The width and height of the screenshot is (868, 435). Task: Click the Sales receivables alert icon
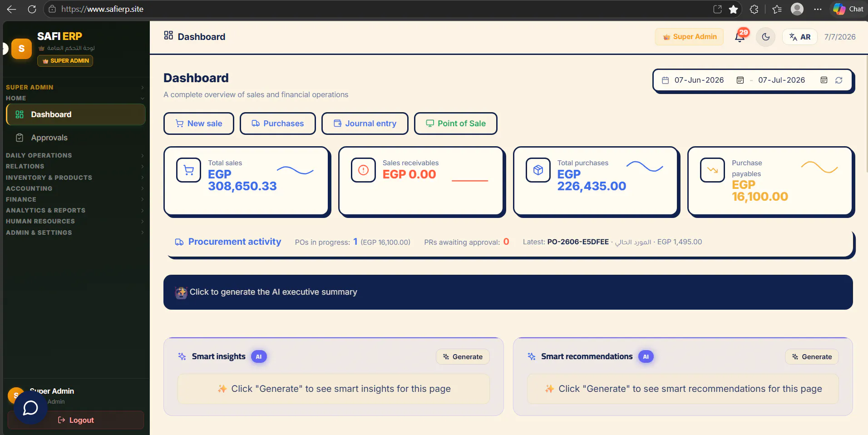point(363,170)
